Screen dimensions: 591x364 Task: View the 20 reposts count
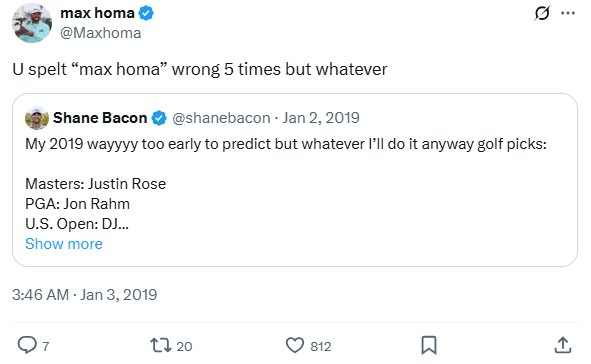(184, 346)
